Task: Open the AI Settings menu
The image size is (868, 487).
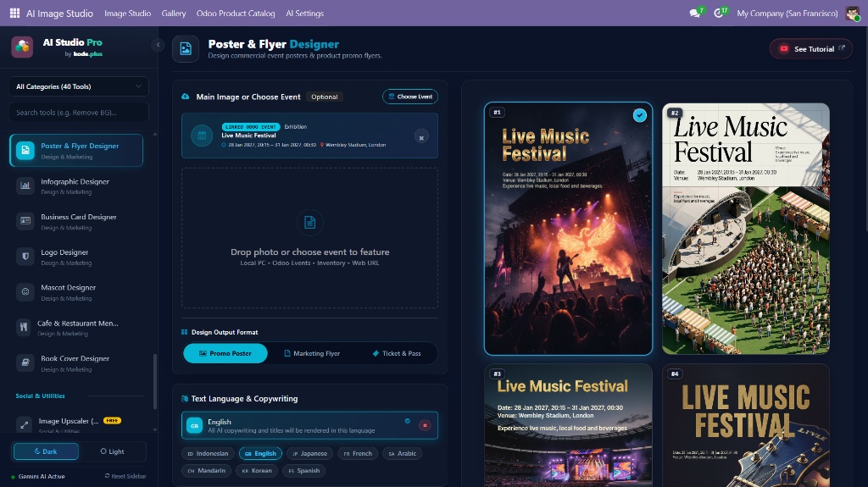Action: pos(304,14)
